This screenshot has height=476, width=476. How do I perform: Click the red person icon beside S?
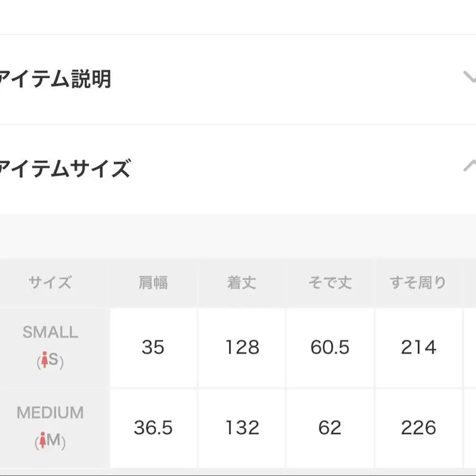[45, 360]
